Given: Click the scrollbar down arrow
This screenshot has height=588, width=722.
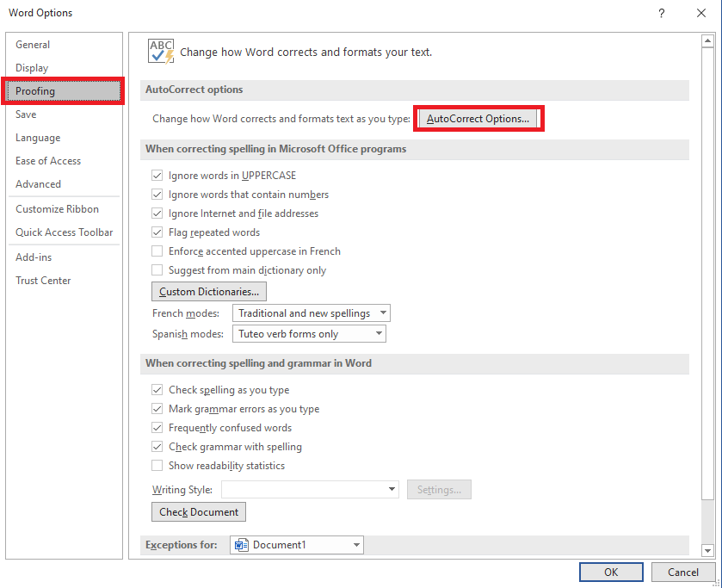Looking at the screenshot, I should (x=707, y=550).
